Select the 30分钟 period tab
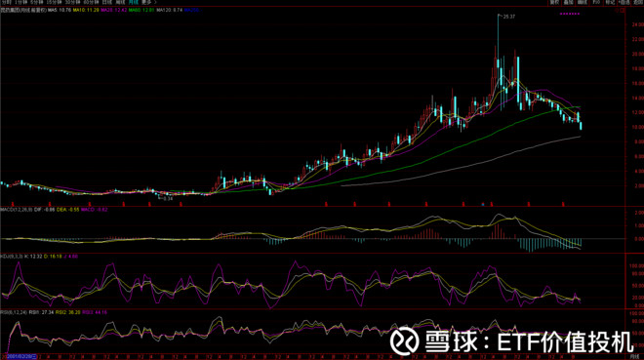The image size is (644, 360). (x=72, y=2)
